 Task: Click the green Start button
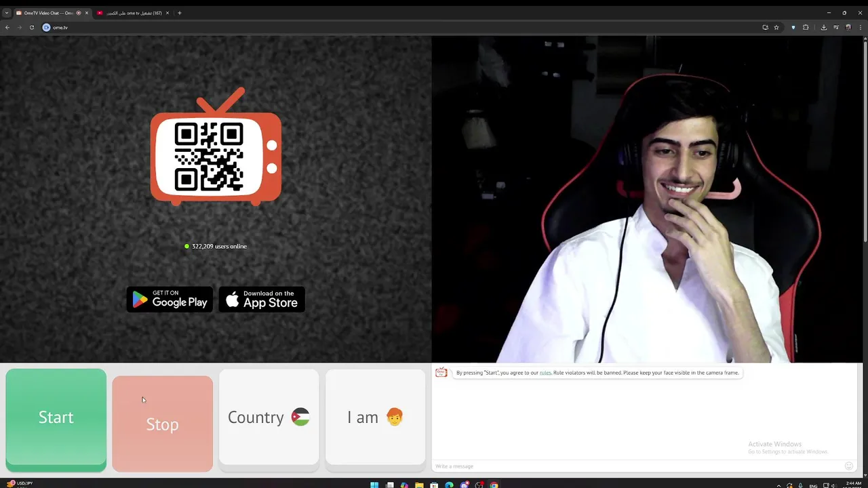point(56,420)
